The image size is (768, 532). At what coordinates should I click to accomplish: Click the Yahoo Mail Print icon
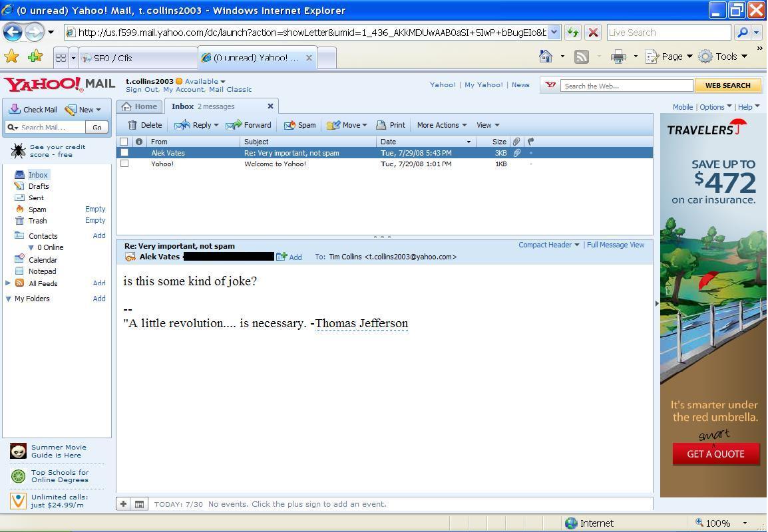tap(381, 125)
